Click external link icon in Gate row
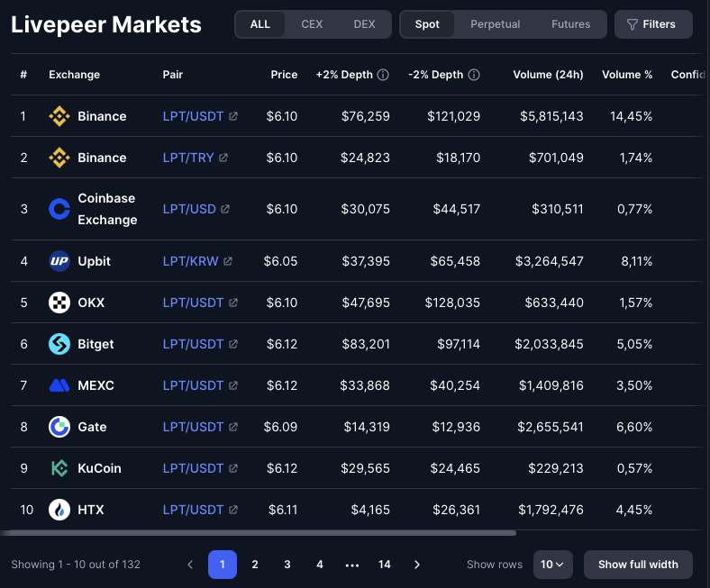The image size is (710, 588). pyautogui.click(x=233, y=427)
